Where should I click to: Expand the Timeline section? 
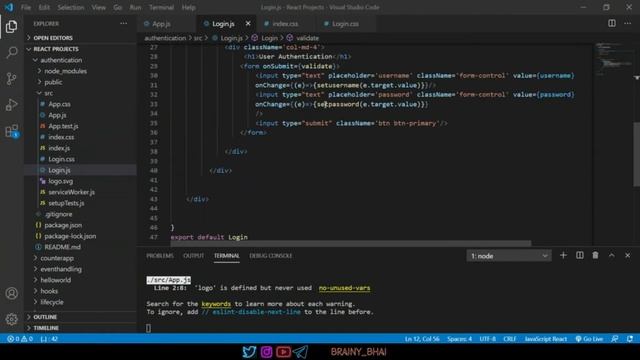pos(80,328)
